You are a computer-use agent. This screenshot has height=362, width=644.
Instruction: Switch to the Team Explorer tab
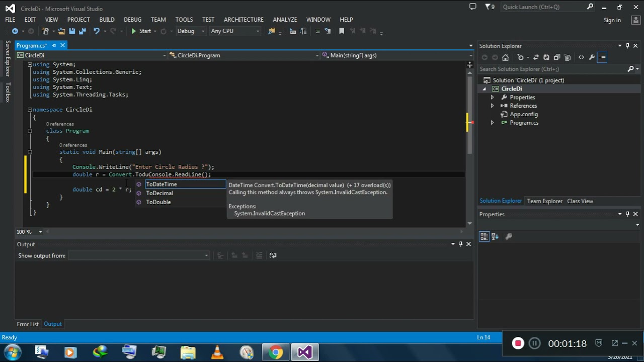pyautogui.click(x=544, y=201)
